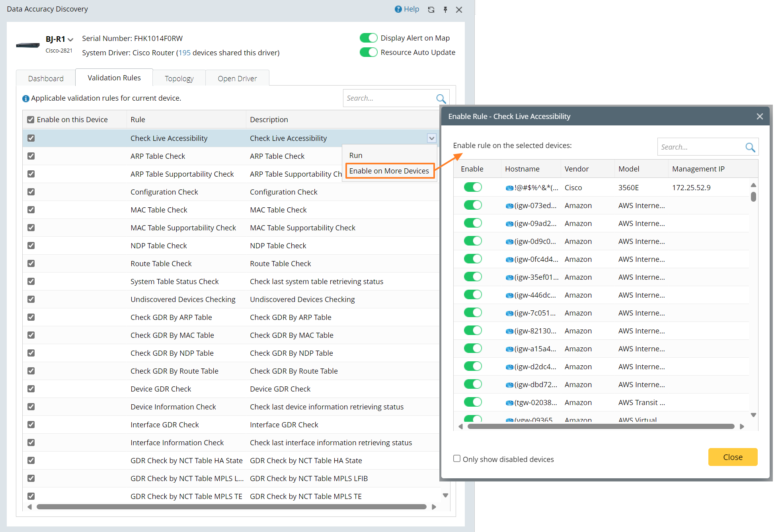
Task: Check Only show disabled devices box
Action: point(457,458)
